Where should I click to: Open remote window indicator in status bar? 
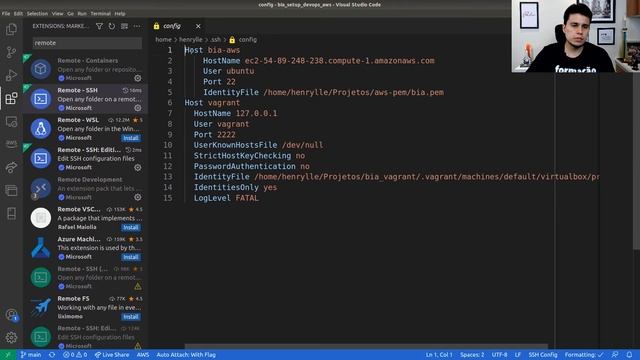point(7,355)
